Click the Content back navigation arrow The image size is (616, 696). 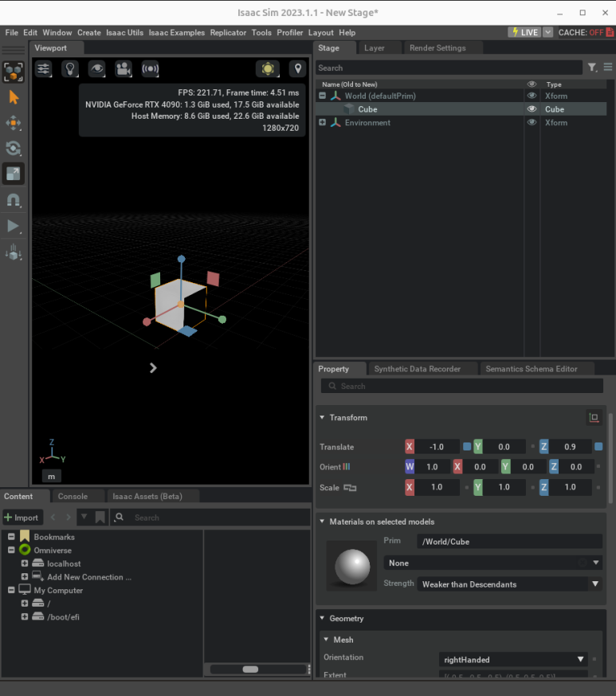pos(53,517)
